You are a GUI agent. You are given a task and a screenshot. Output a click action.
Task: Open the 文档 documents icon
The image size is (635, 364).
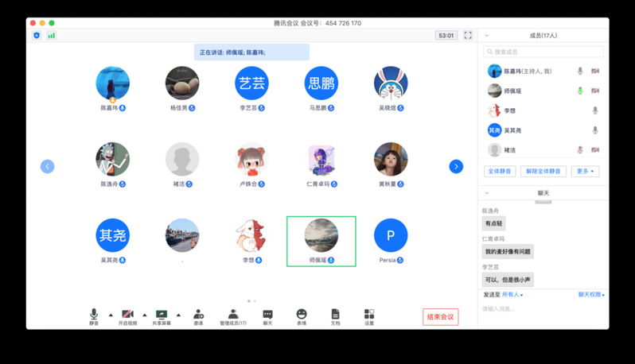pyautogui.click(x=335, y=316)
